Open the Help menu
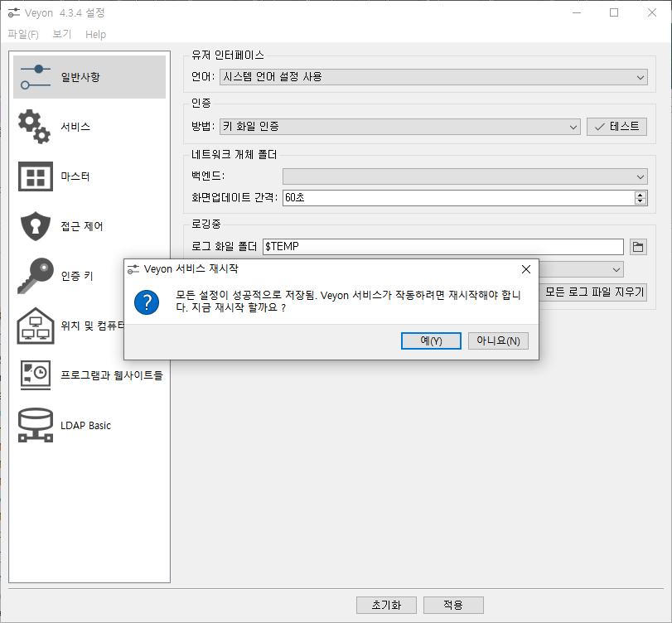672x623 pixels. (x=95, y=34)
